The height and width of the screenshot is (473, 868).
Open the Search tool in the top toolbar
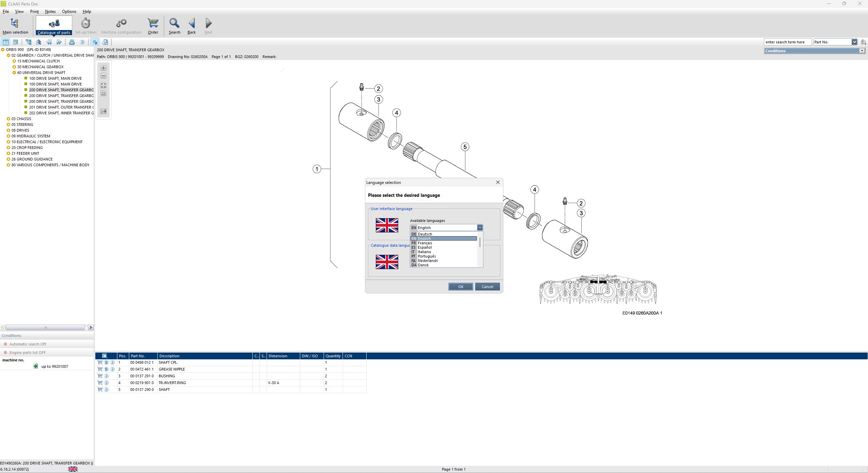(174, 25)
